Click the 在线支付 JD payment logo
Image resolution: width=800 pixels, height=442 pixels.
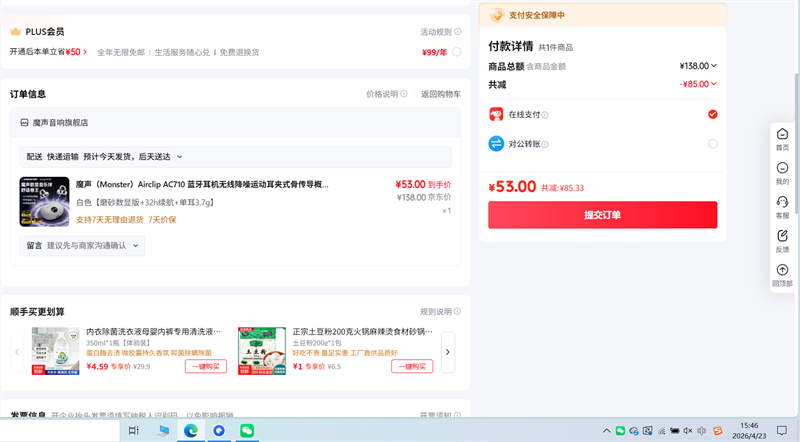click(496, 114)
